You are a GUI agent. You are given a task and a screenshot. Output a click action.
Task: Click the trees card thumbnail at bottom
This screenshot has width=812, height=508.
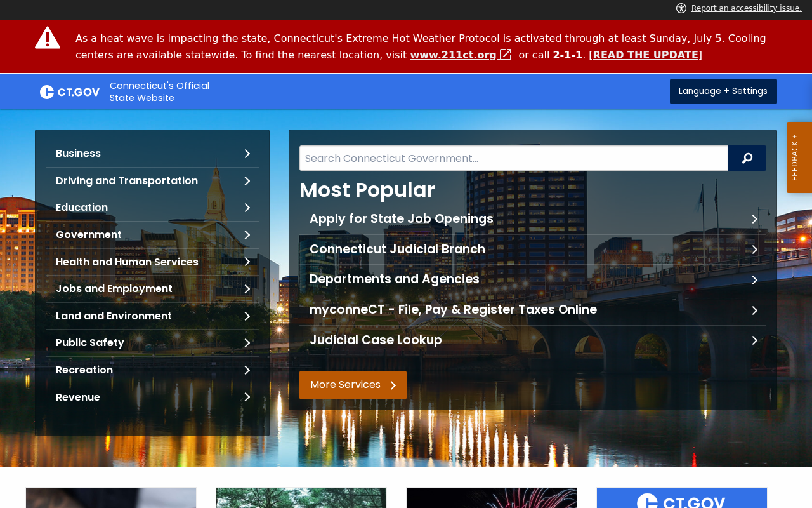[x=301, y=498]
